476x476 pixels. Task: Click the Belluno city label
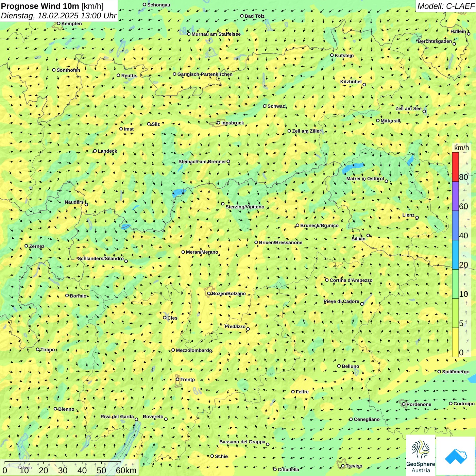click(350, 366)
